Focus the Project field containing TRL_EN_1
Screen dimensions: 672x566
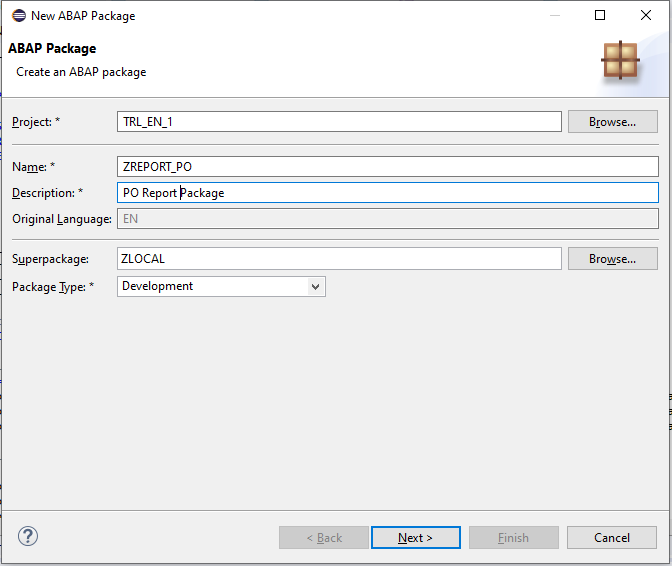pyautogui.click(x=339, y=122)
